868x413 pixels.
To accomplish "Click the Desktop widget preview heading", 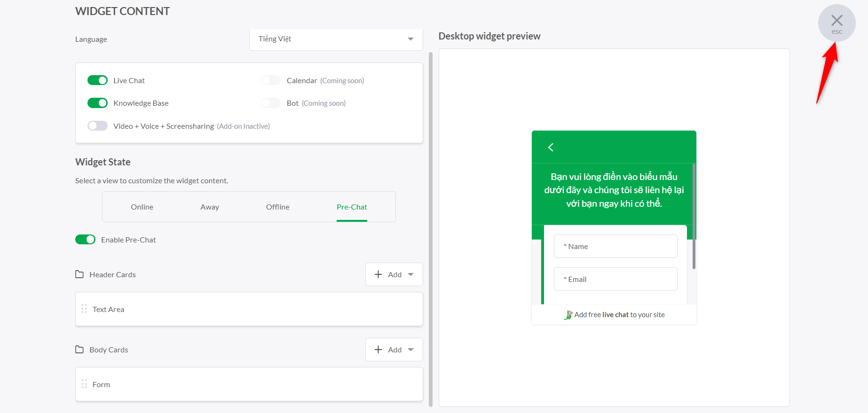I will point(489,36).
